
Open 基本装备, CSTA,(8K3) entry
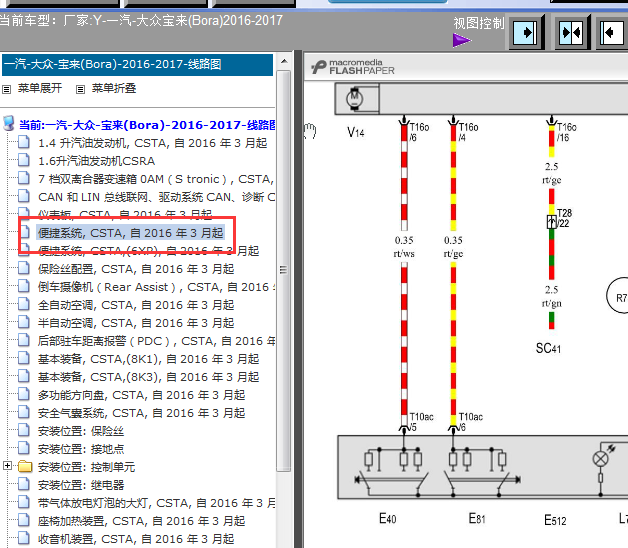click(149, 377)
